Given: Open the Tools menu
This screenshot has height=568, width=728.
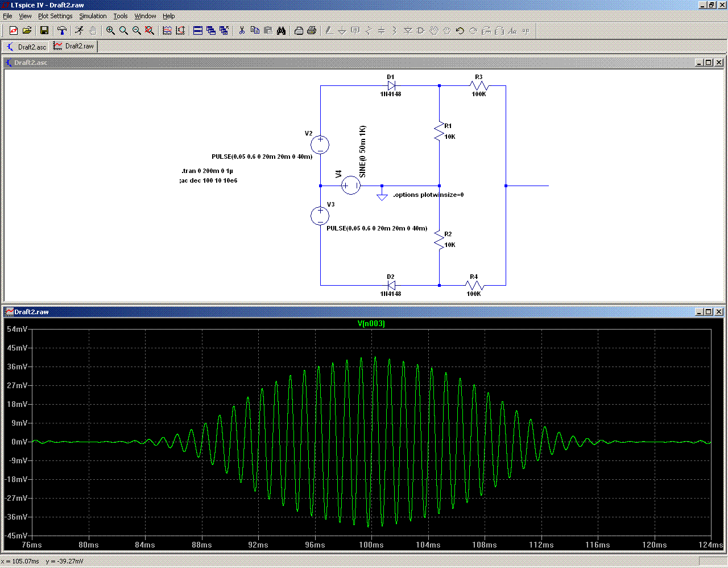Looking at the screenshot, I should [x=120, y=16].
